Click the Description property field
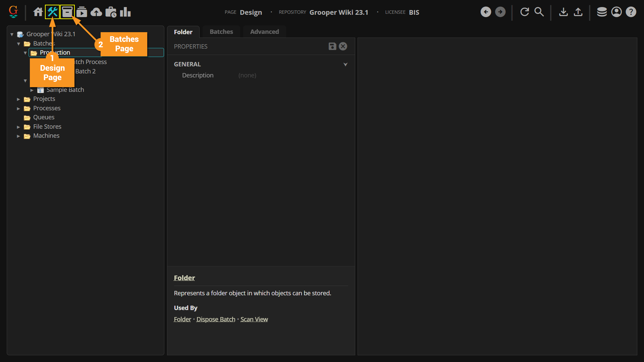The width and height of the screenshot is (644, 362). (x=247, y=75)
